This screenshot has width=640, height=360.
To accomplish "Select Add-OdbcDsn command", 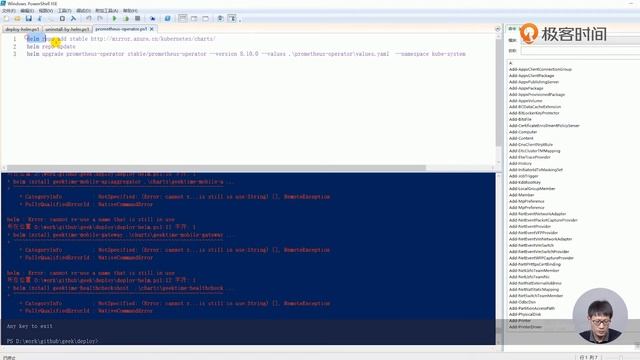I will (x=522, y=302).
